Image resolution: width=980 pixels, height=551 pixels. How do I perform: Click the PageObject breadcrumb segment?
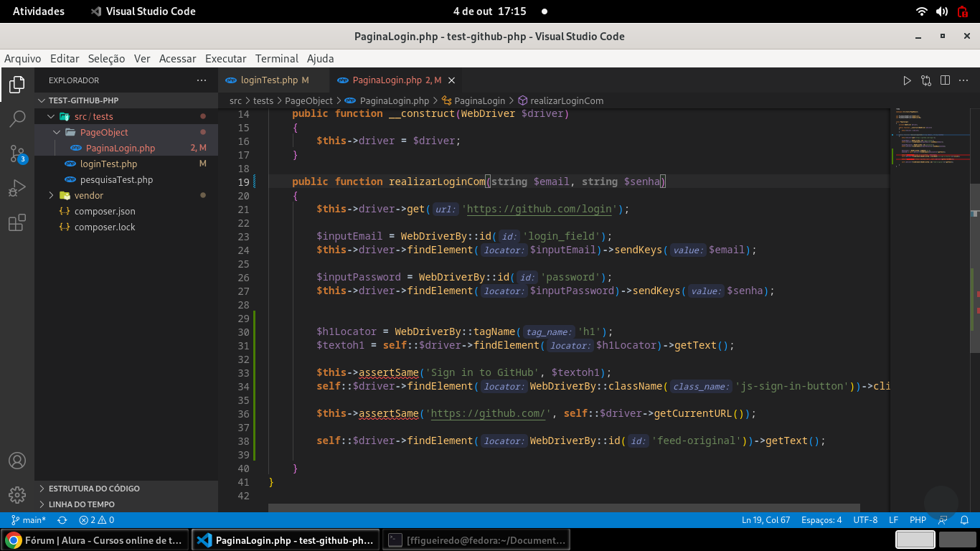coord(309,100)
